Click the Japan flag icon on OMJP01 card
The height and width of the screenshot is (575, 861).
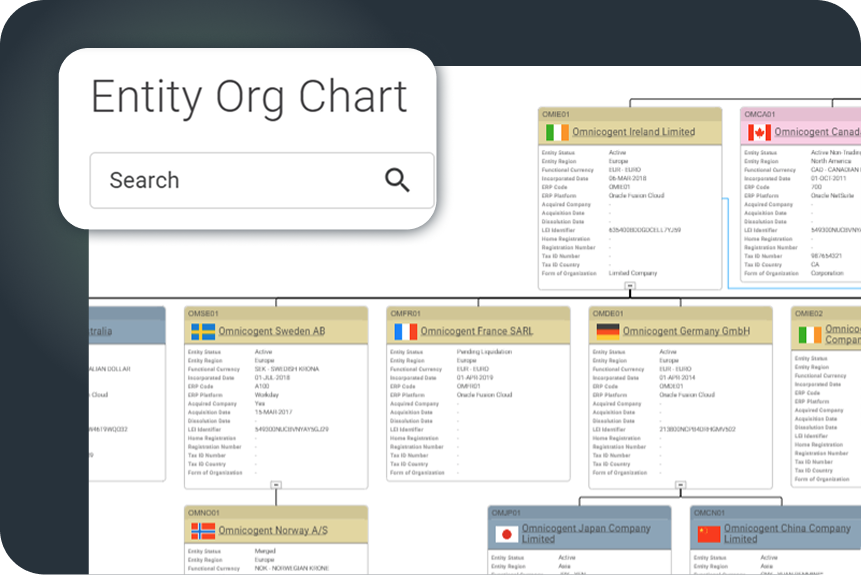pos(506,534)
